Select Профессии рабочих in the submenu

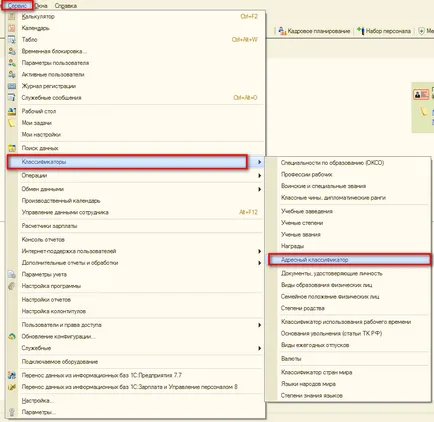point(307,174)
